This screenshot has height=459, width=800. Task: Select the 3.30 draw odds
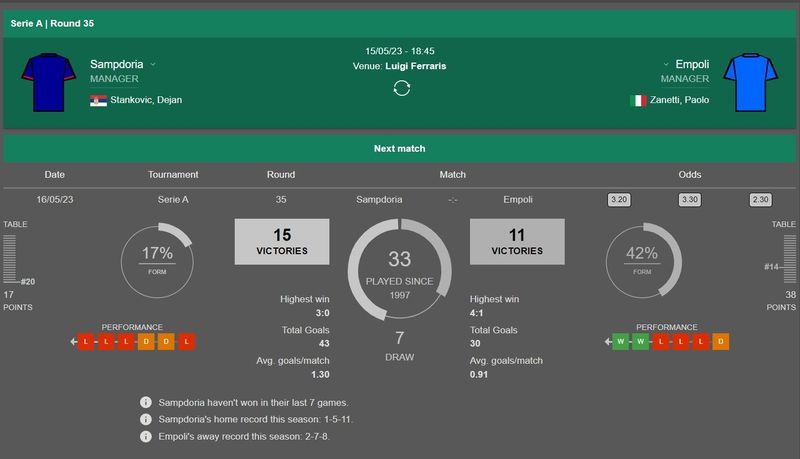[689, 199]
